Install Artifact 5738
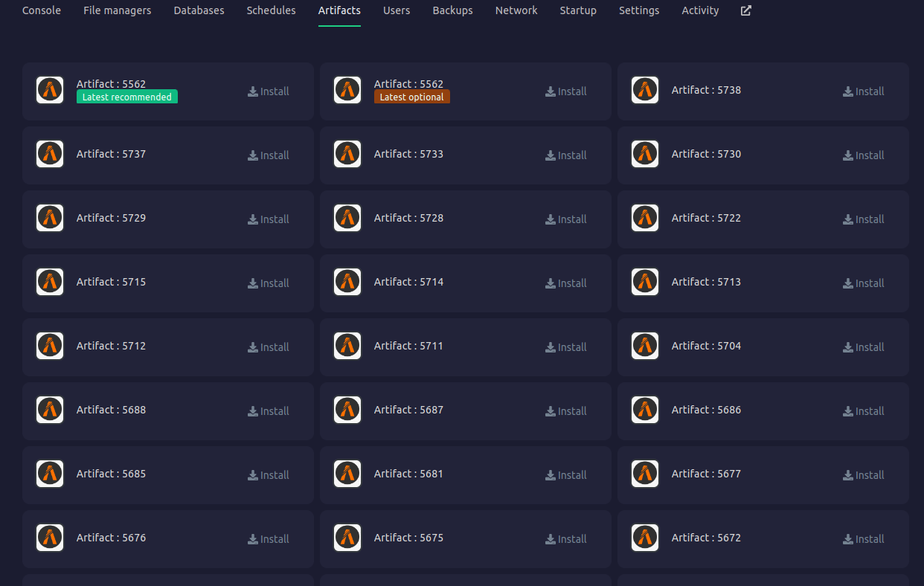This screenshot has height=586, width=924. [x=864, y=91]
